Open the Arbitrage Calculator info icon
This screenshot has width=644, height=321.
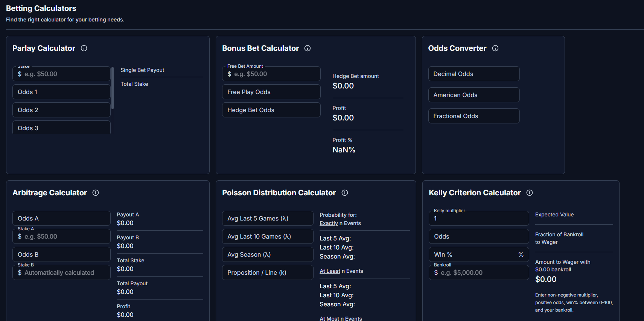(x=96, y=193)
